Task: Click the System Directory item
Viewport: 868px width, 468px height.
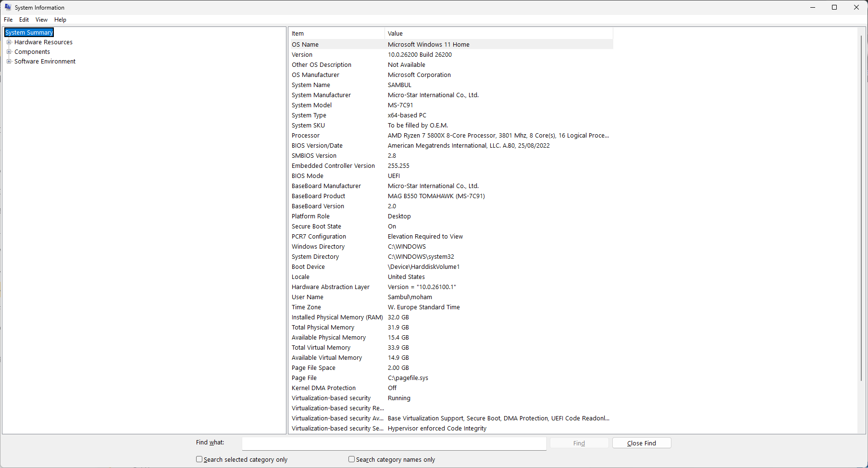Action: (x=315, y=257)
